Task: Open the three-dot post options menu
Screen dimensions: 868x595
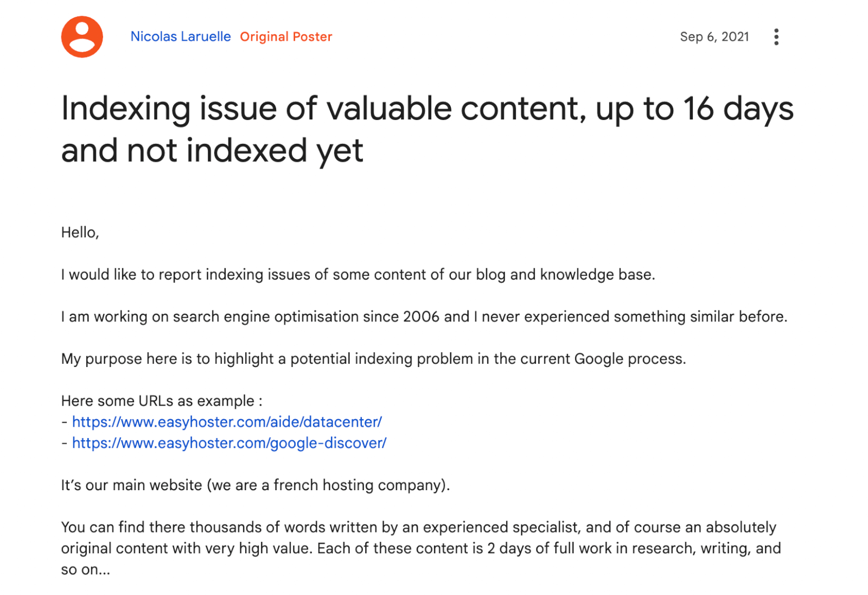Action: coord(776,37)
